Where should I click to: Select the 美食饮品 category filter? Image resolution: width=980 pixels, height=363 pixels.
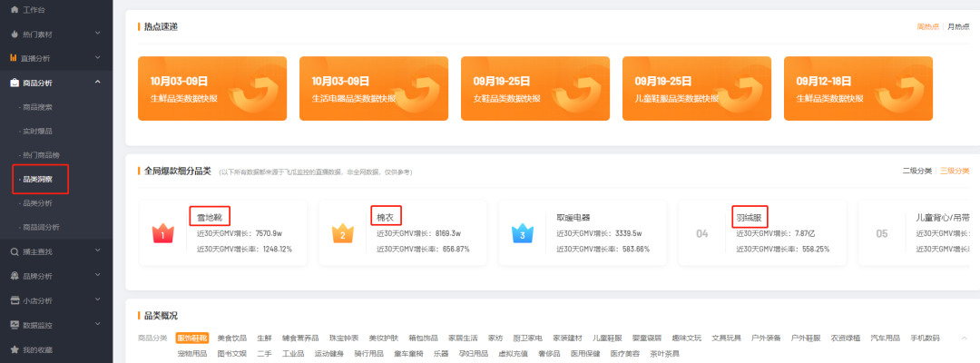(x=231, y=338)
